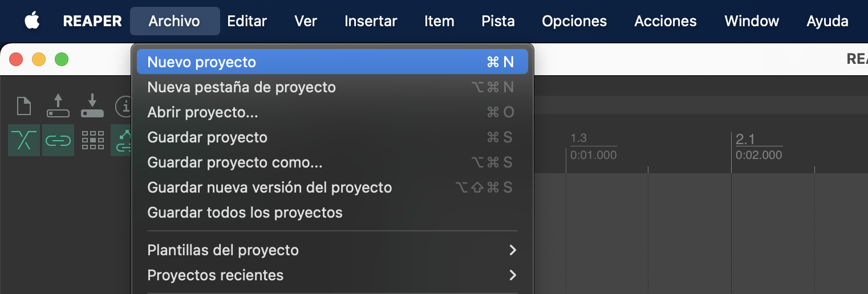
Task: Toggle the grid lines toolbar icon
Action: tap(92, 140)
